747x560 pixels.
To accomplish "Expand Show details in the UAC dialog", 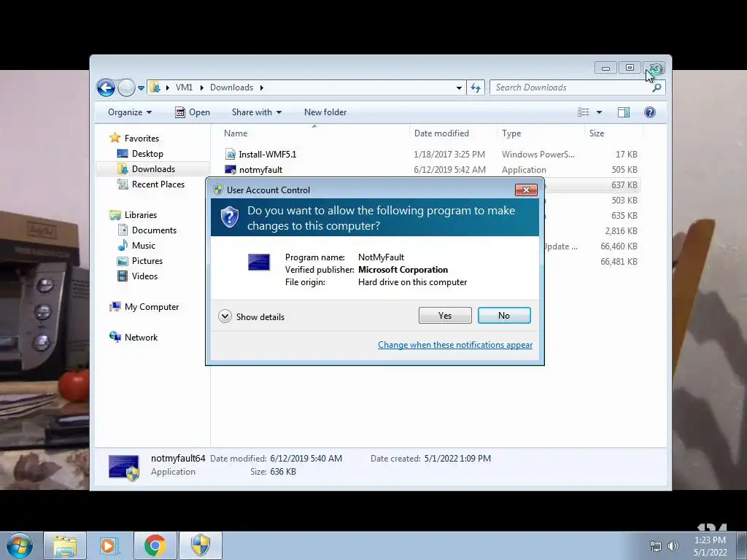I will [x=251, y=316].
